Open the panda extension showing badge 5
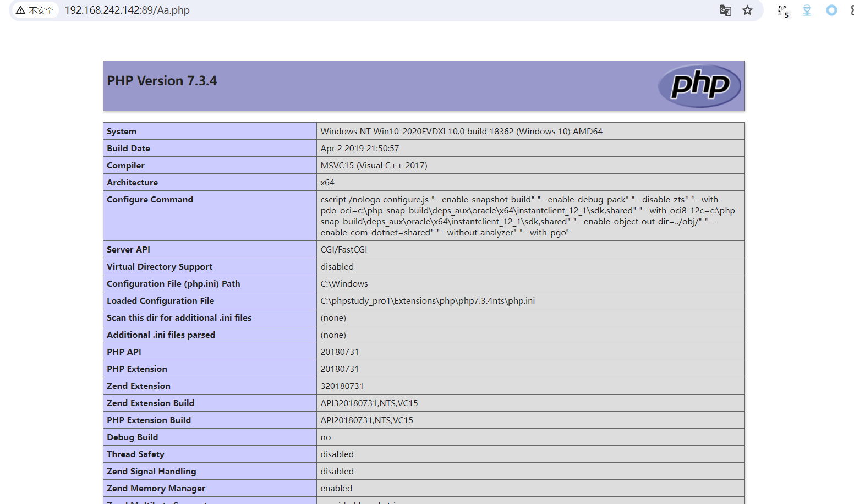Screen dimensions: 854x504 [x=782, y=10]
